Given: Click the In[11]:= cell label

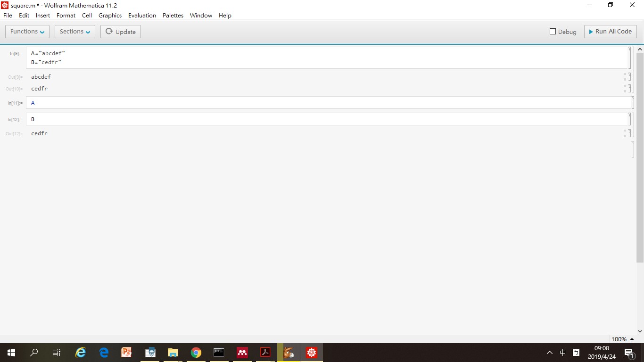Looking at the screenshot, I should (15, 103).
